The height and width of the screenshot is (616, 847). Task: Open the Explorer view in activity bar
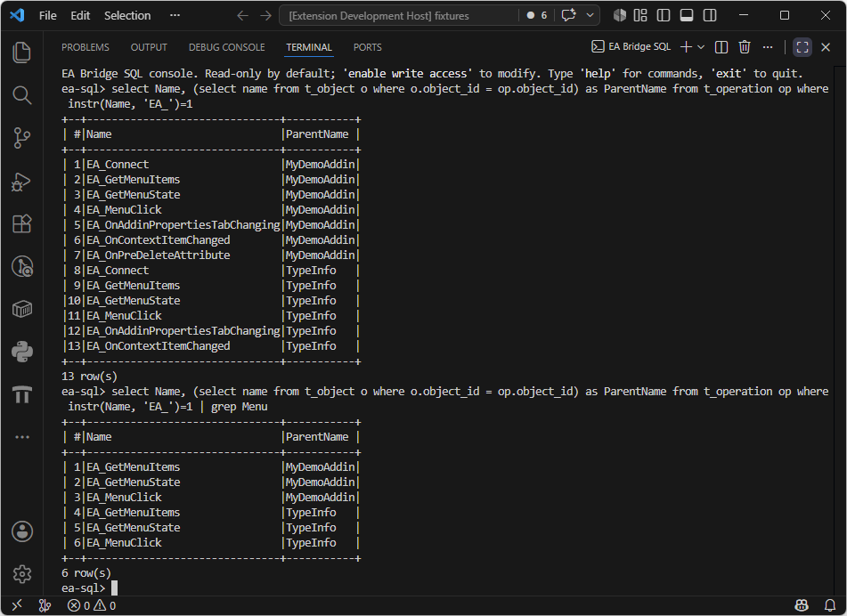pyautogui.click(x=21, y=53)
